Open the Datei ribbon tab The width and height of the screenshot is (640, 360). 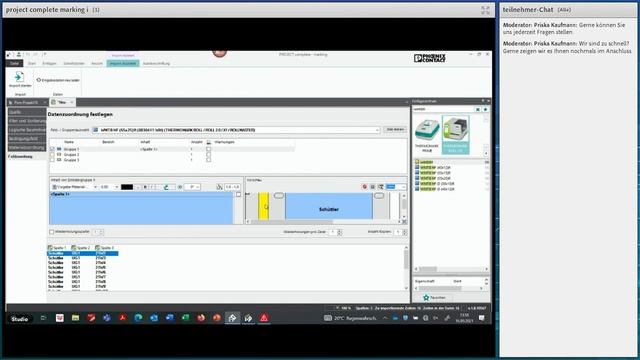point(14,63)
